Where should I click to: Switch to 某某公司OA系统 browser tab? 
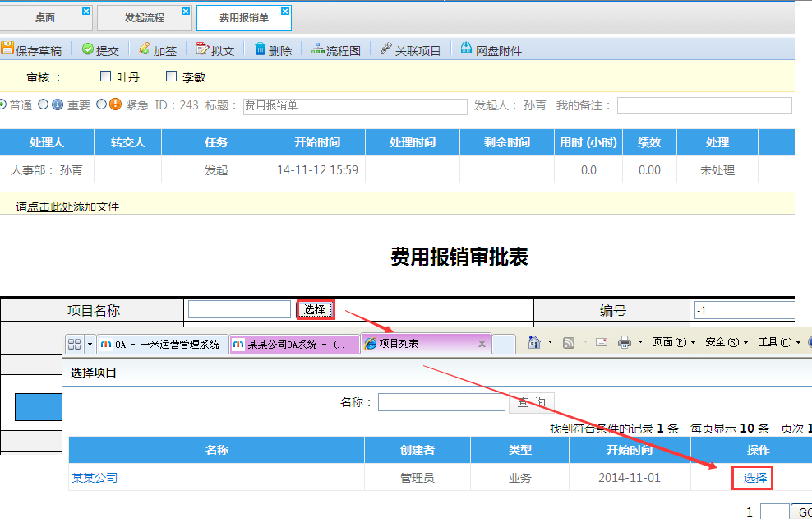coord(295,345)
